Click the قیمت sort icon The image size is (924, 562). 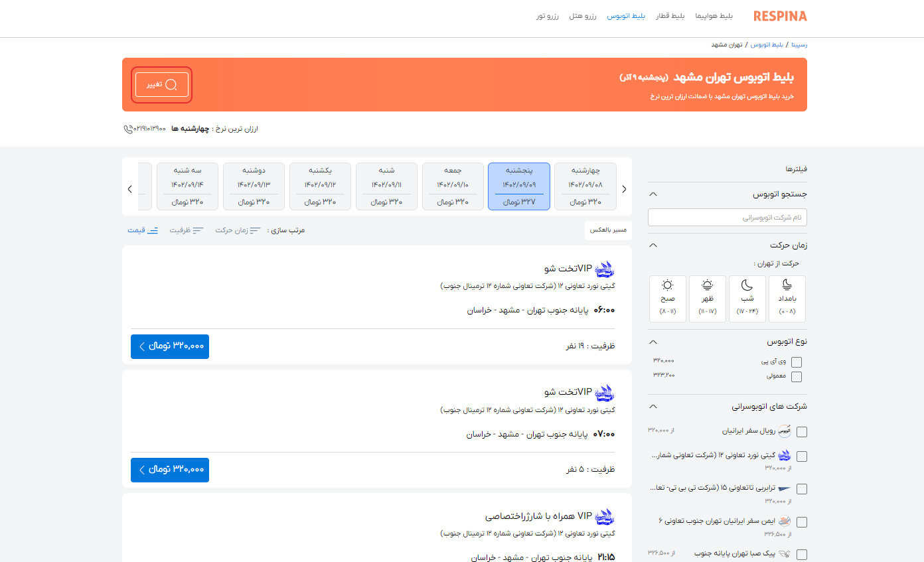[155, 230]
